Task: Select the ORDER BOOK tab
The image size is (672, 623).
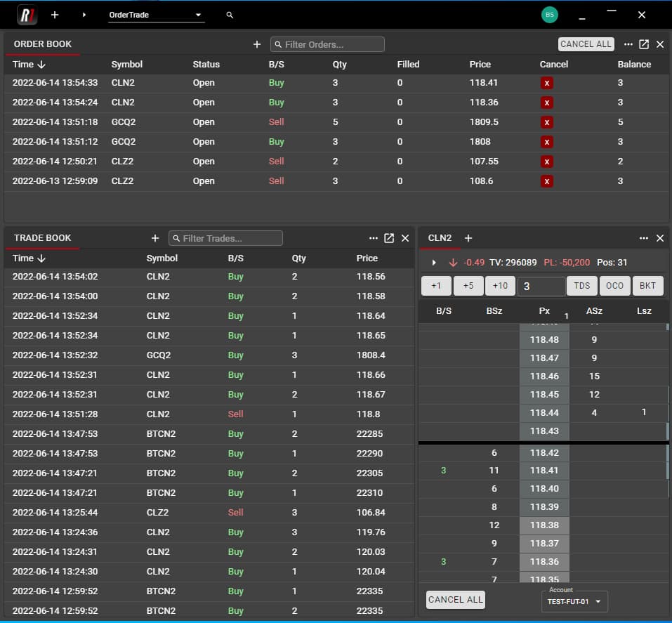Action: pos(42,44)
